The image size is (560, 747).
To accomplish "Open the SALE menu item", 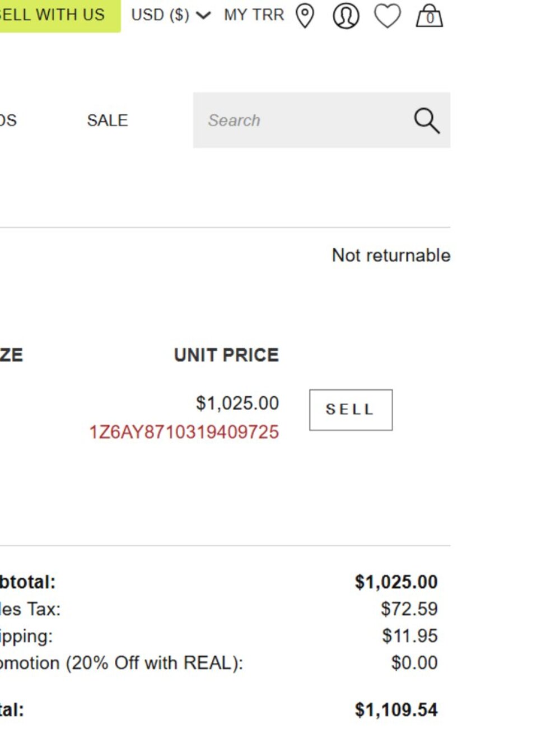I will click(108, 120).
